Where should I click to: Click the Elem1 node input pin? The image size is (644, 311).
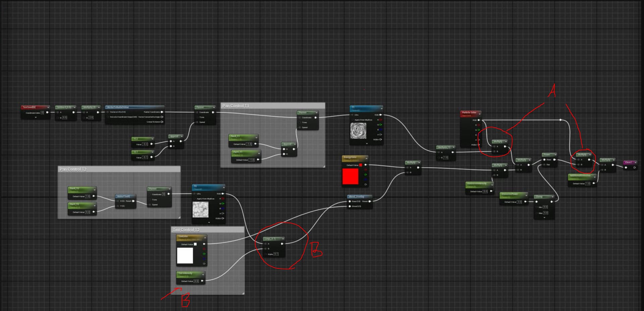pyautogui.click(x=626, y=167)
